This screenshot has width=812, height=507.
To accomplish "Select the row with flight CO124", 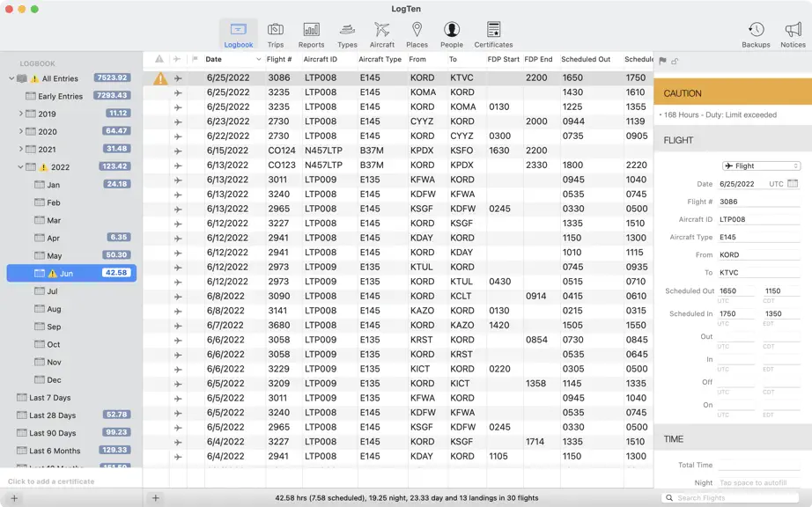I will tap(398, 151).
